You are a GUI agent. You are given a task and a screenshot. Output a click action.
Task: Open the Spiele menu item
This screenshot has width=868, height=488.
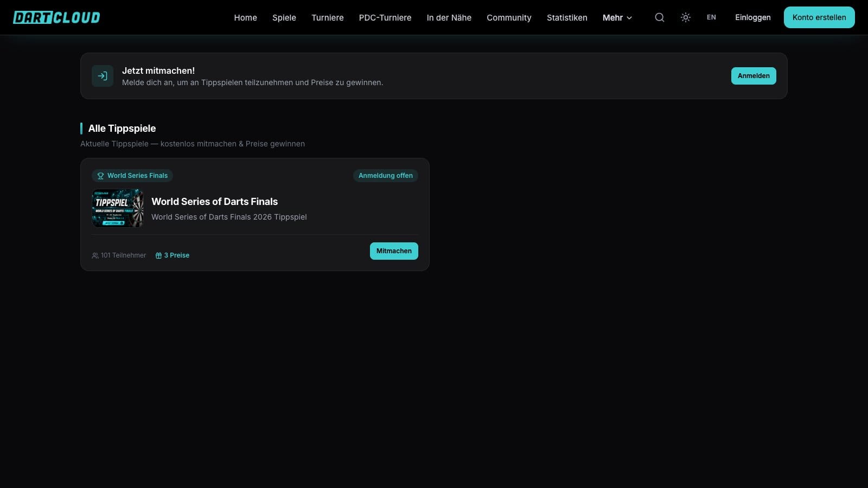[284, 17]
